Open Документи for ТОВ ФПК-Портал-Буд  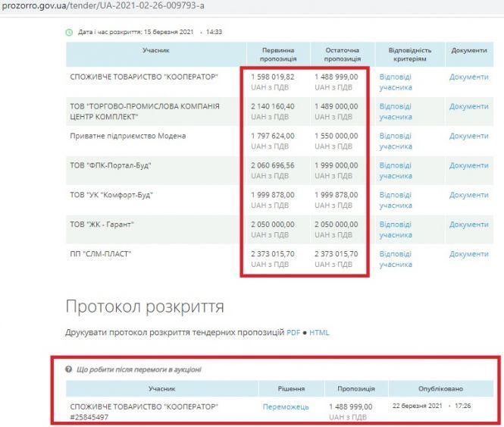pyautogui.click(x=468, y=165)
